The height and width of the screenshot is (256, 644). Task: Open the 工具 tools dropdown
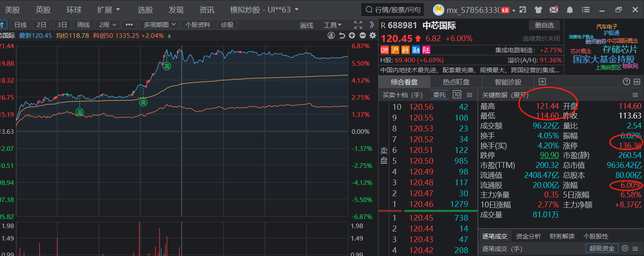point(333,25)
